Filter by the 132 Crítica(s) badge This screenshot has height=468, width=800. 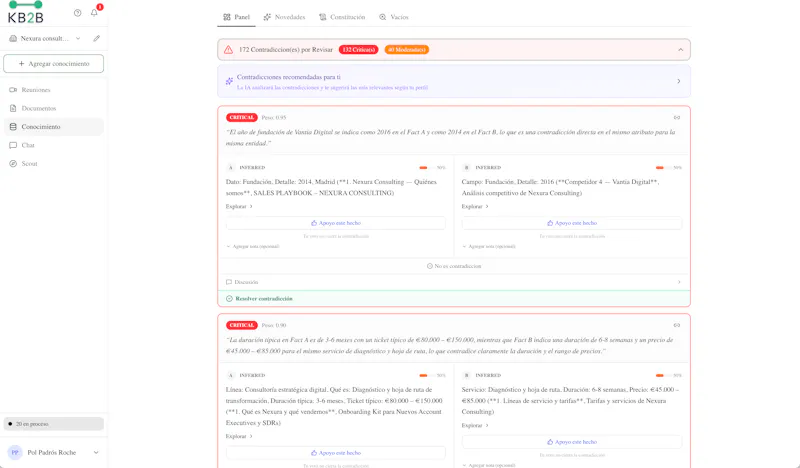coord(359,50)
